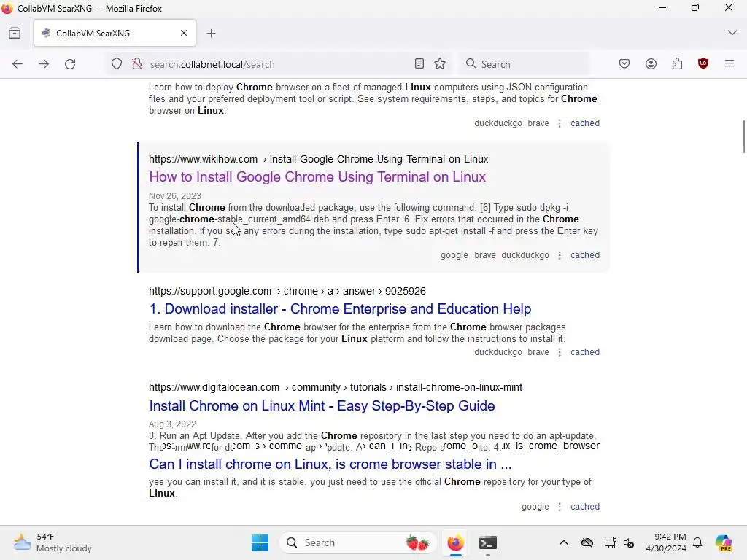The image size is (747, 560).
Task: Open cached version of the wikiHow result
Action: 585,255
